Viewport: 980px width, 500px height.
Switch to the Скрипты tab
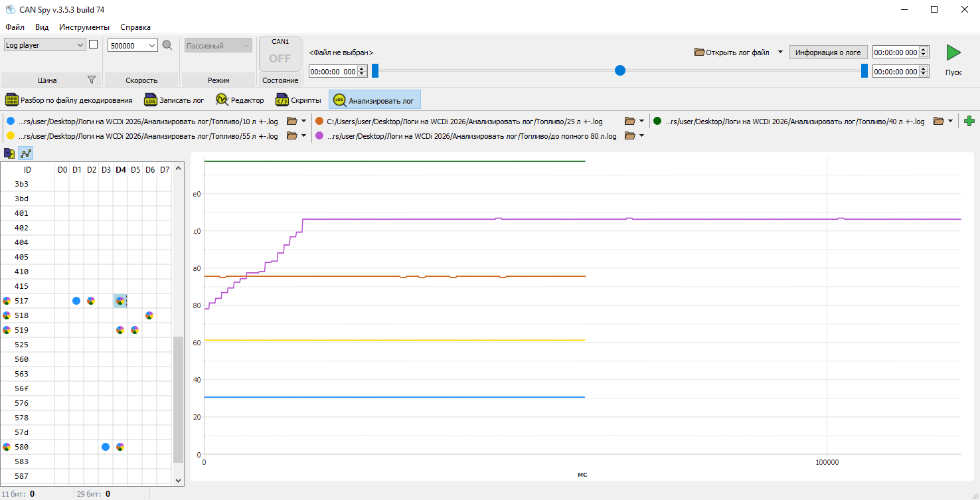coord(299,100)
